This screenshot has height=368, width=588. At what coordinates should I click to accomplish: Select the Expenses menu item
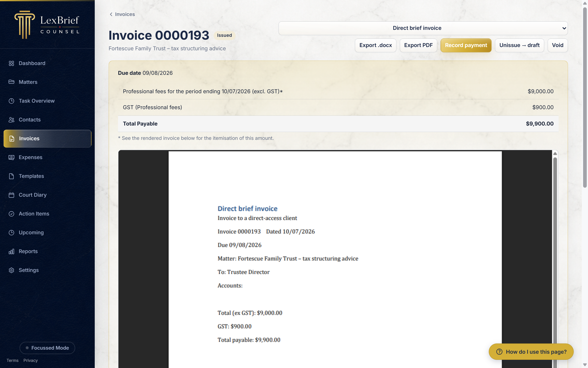click(47, 157)
